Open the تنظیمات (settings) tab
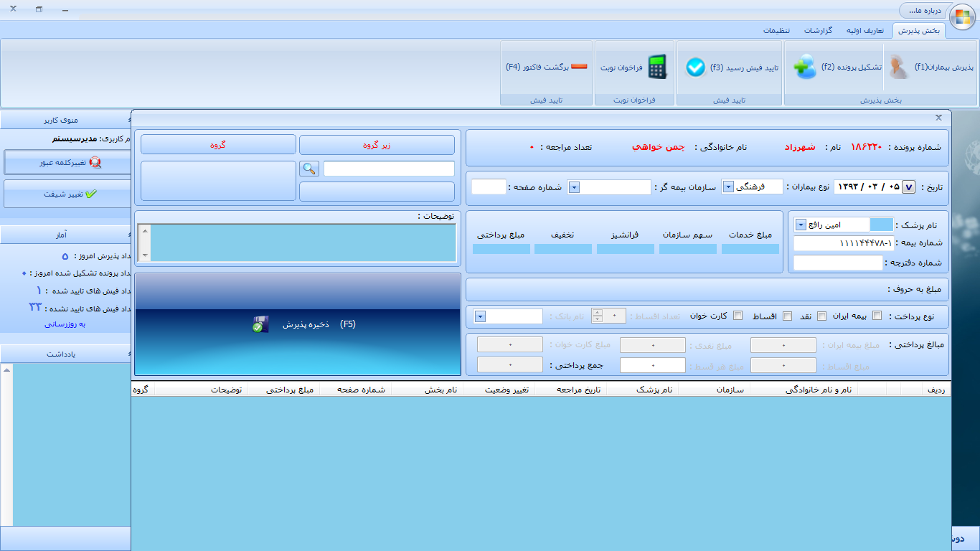The width and height of the screenshot is (980, 551). click(x=776, y=31)
